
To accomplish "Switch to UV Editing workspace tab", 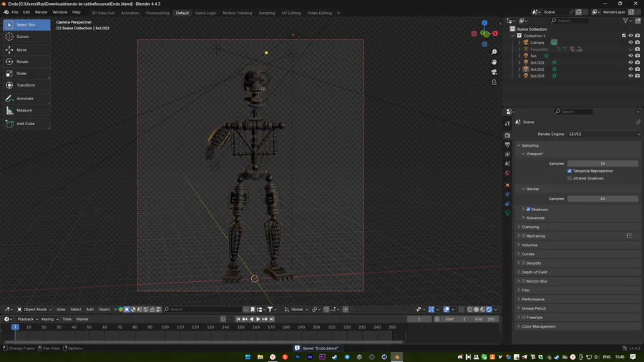I will [291, 13].
